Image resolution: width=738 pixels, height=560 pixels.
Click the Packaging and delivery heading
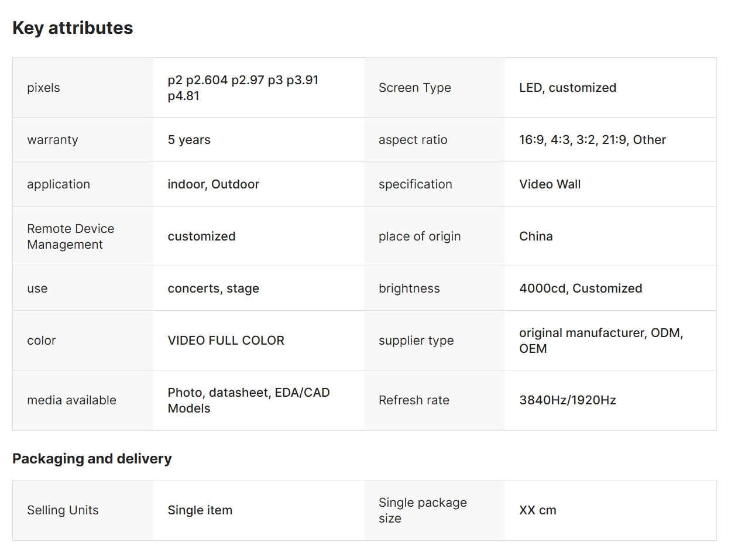92,459
